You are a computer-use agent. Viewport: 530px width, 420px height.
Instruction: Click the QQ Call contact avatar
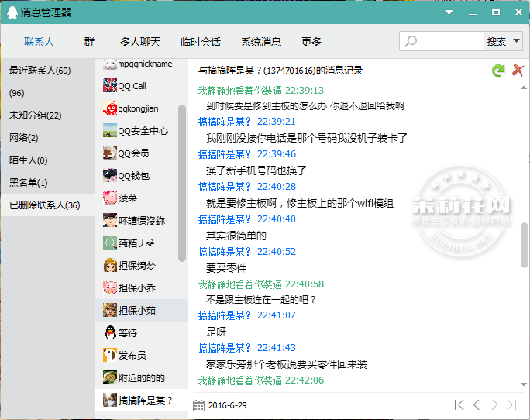(110, 85)
